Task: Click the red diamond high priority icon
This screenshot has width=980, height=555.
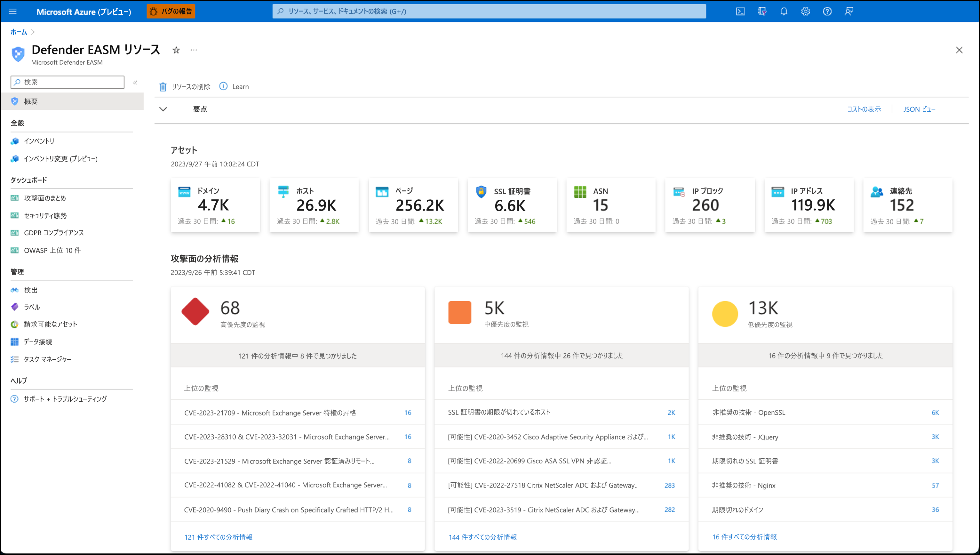Action: [x=195, y=311]
